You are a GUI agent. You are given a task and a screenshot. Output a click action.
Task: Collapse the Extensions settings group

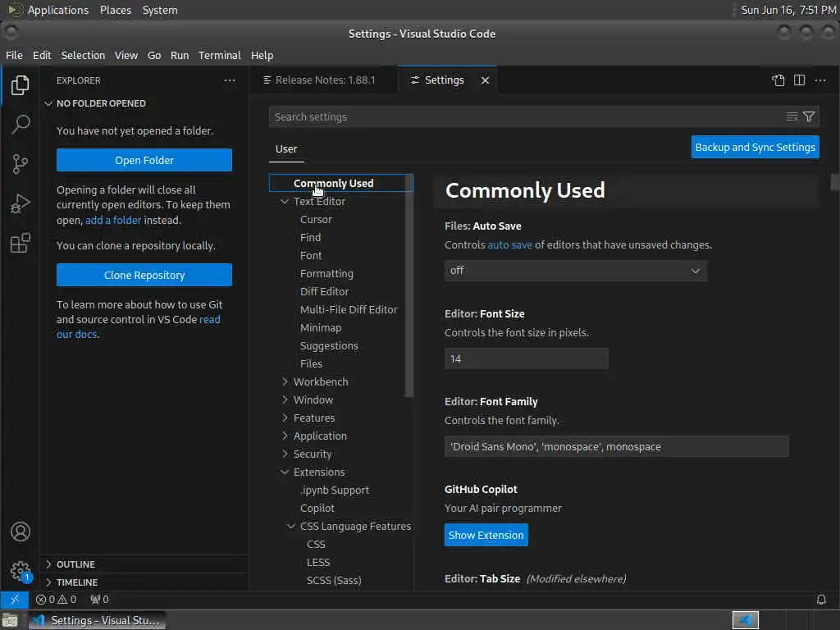pyautogui.click(x=285, y=472)
